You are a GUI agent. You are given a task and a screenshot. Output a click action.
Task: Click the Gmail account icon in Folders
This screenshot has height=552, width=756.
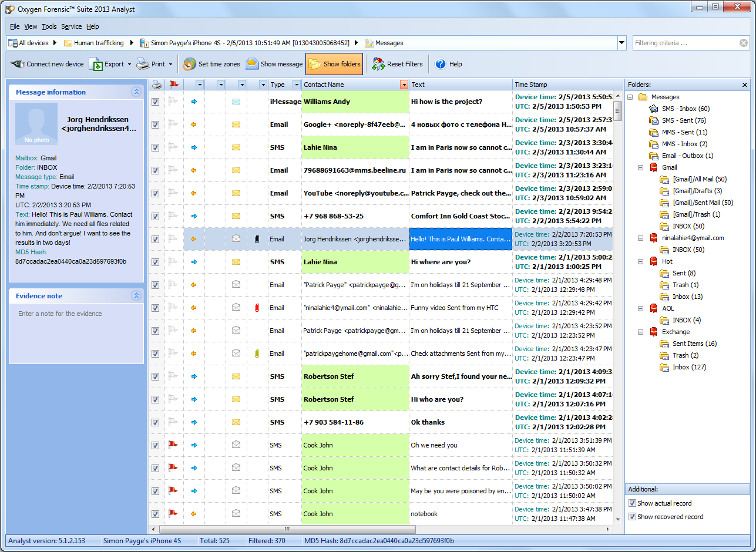[x=653, y=167]
